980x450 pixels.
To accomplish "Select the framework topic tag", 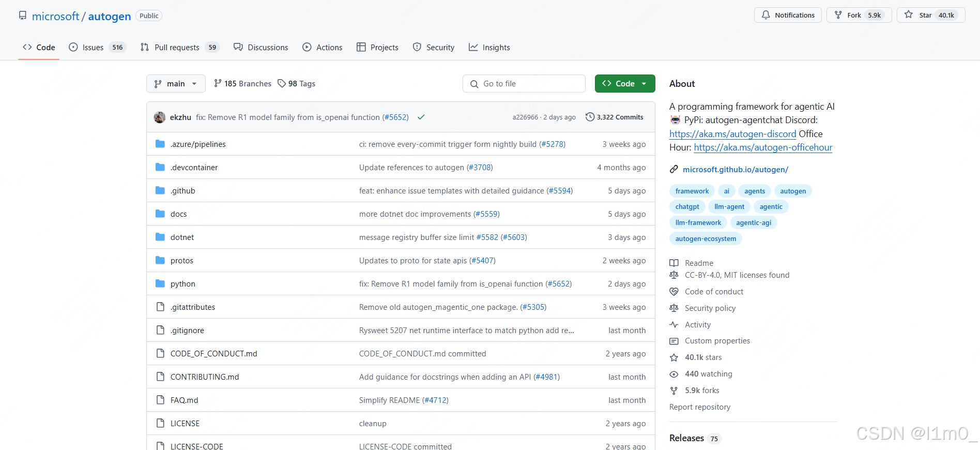I will [692, 191].
